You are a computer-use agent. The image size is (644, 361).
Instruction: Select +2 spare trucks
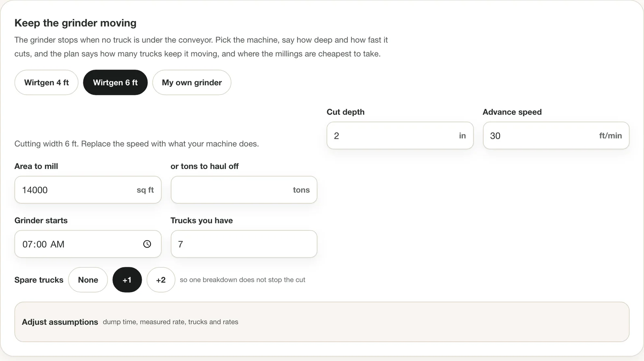(x=161, y=280)
